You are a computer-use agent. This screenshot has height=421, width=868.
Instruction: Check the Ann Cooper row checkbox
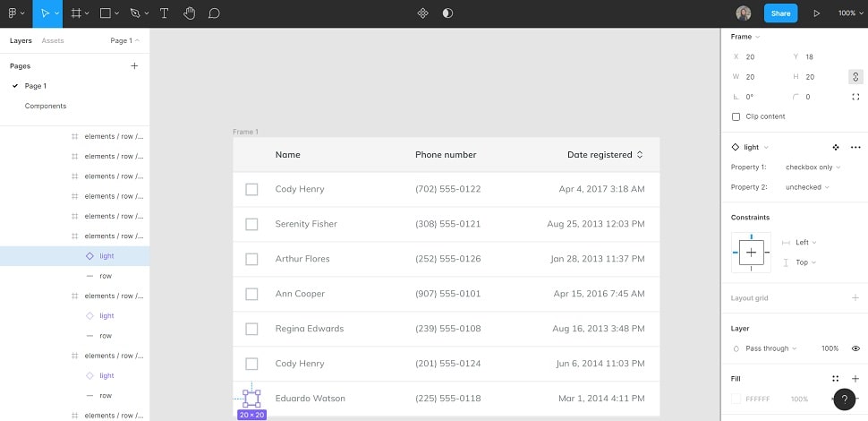click(x=251, y=294)
